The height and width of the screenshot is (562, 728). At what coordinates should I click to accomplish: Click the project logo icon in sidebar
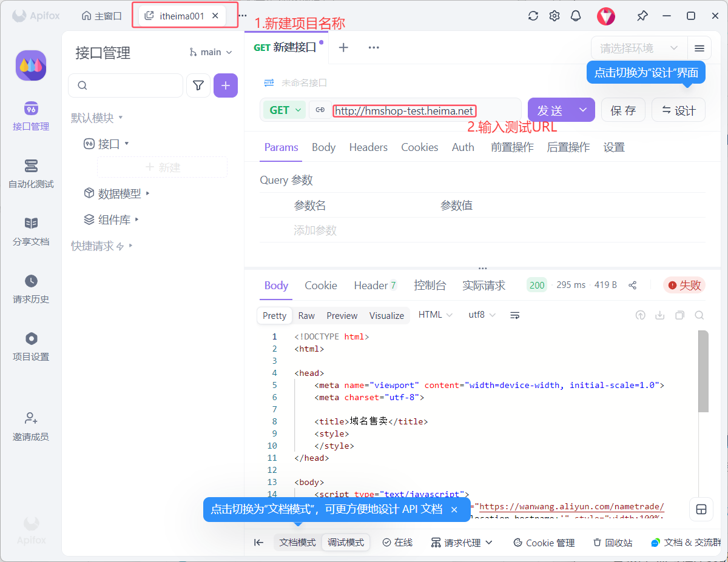(x=31, y=65)
